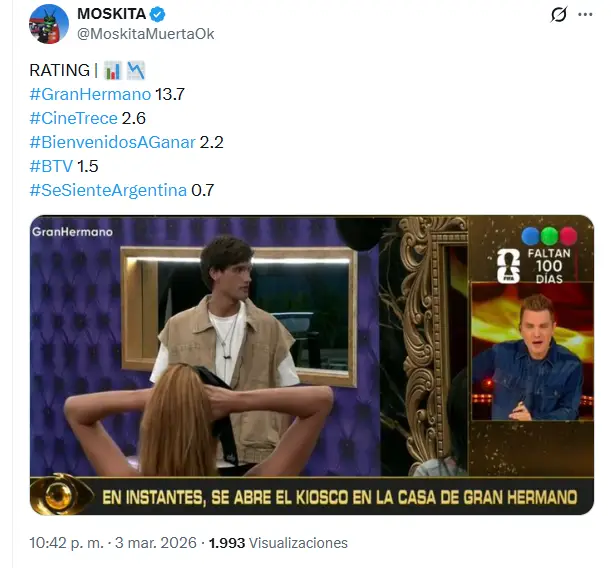Click the 10:42 p. m. timestamp
Image resolution: width=611 pixels, height=568 pixels.
[66, 543]
